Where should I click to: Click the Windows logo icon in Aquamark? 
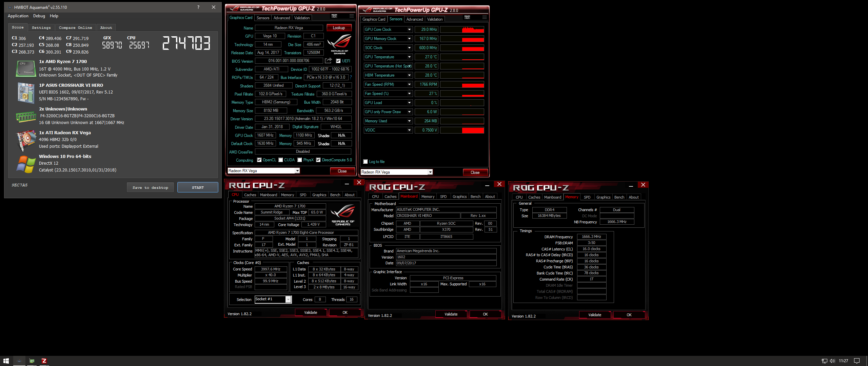click(26, 164)
